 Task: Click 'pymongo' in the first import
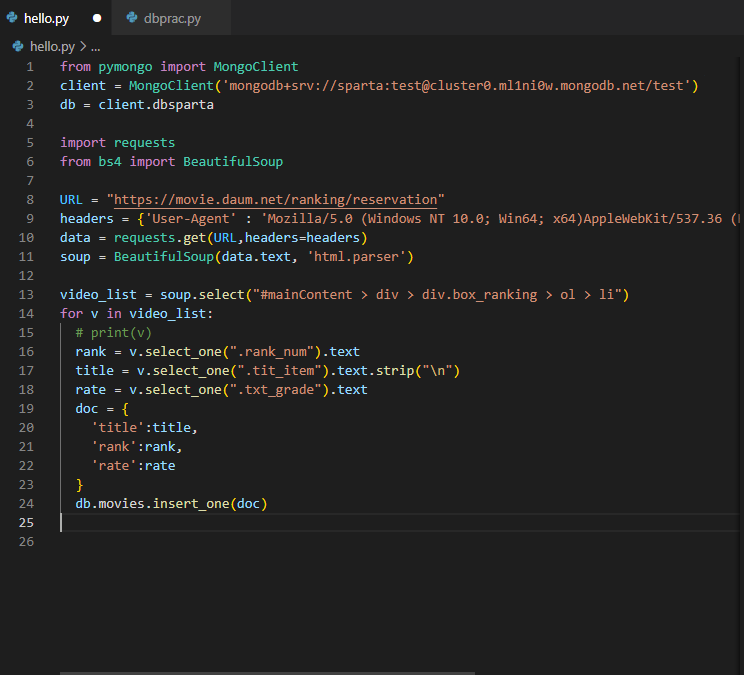click(125, 67)
